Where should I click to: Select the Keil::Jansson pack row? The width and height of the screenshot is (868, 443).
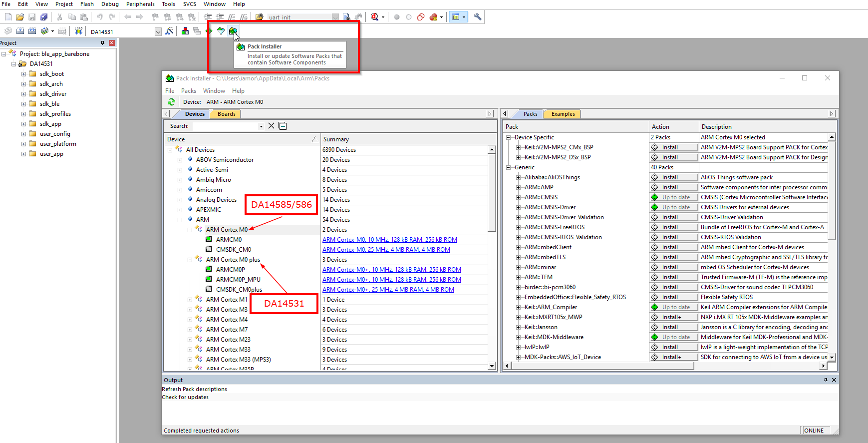coord(541,327)
